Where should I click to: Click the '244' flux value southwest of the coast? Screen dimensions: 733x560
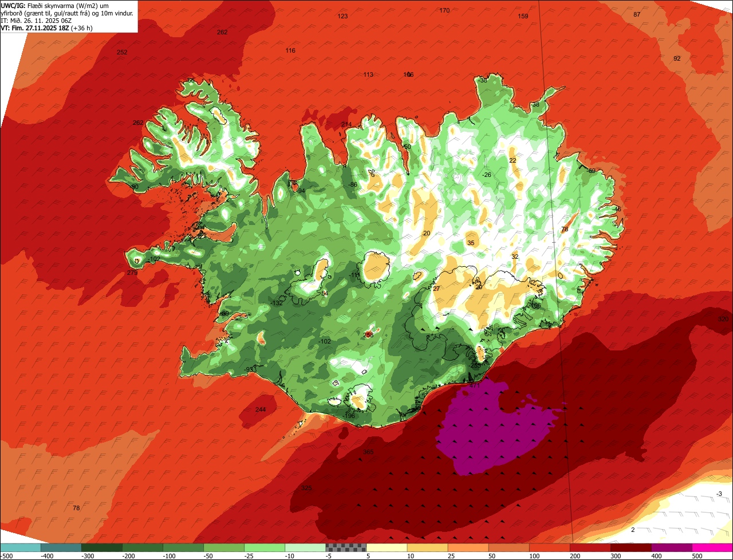coord(261,409)
